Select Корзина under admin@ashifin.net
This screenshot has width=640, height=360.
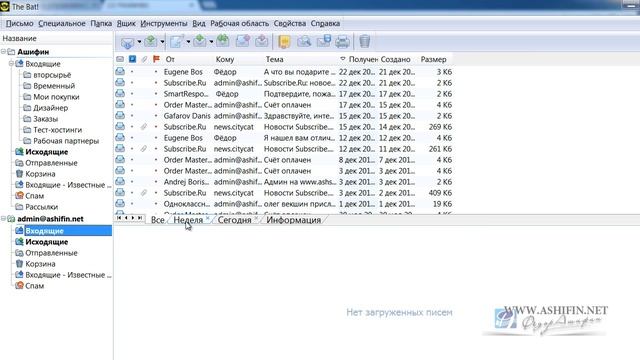tap(40, 264)
